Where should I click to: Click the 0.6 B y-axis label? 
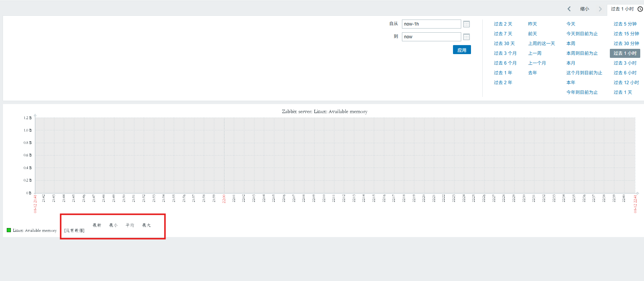coord(28,155)
